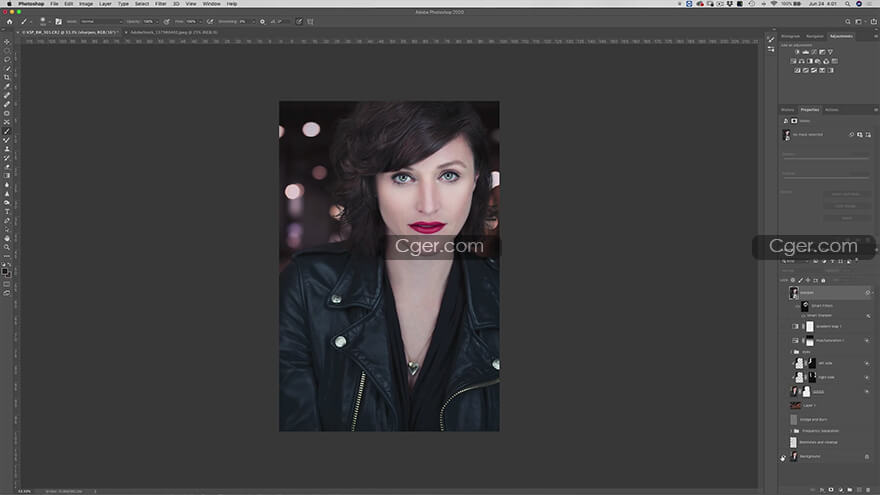
Task: Select the Clone Stamp tool
Action: (x=7, y=149)
